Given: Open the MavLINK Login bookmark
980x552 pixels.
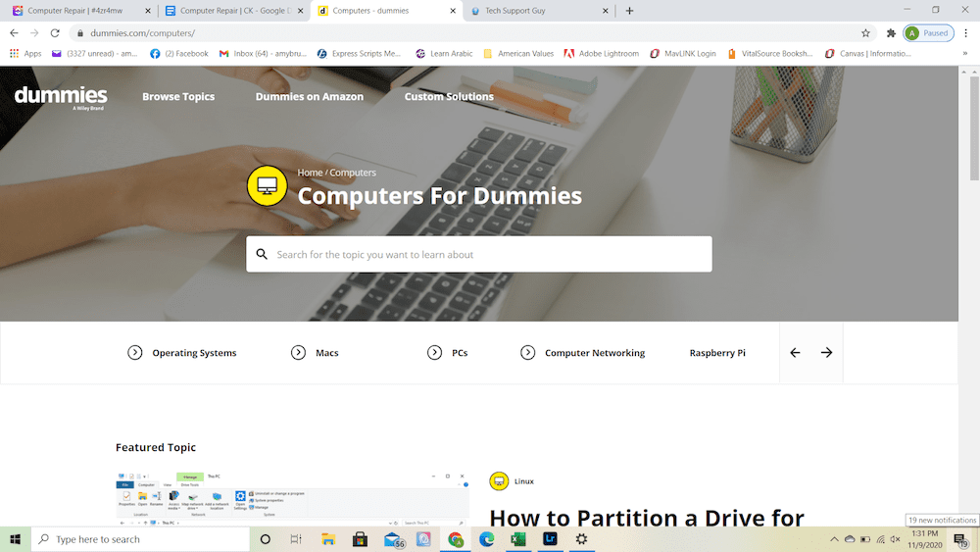Looking at the screenshot, I should [683, 54].
